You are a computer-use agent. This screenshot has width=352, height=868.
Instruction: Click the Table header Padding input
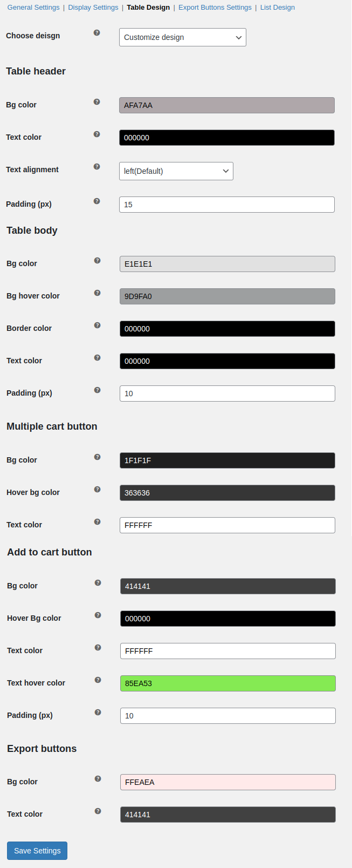[x=227, y=204]
